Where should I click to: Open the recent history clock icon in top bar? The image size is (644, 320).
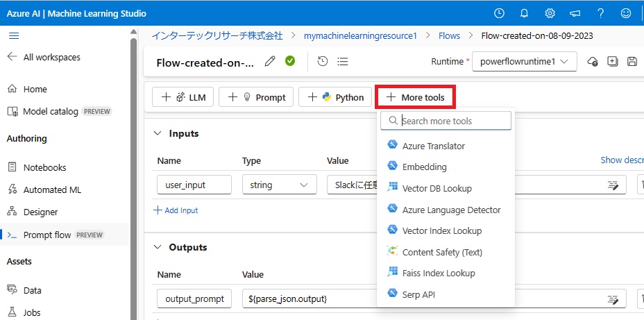[498, 14]
